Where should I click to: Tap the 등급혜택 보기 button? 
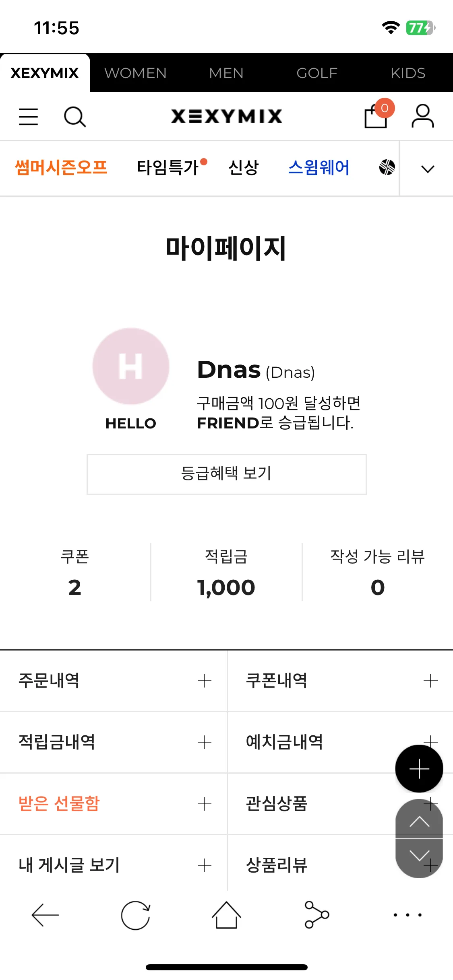coord(227,474)
